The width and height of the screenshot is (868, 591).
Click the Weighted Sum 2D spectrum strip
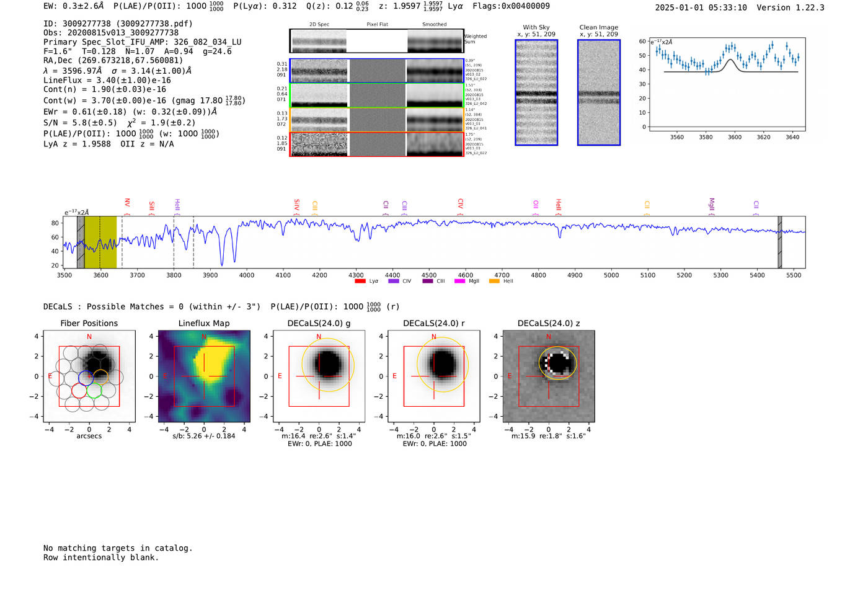click(x=376, y=41)
